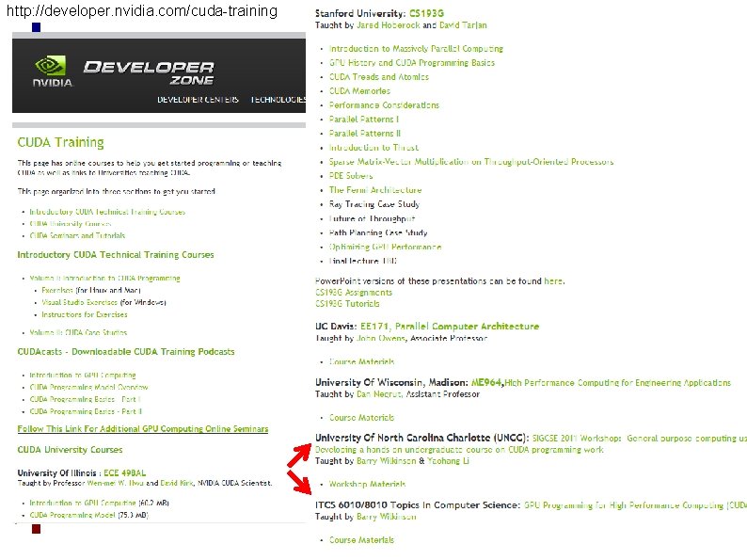The image size is (747, 560).
Task: Select Path Planning Case Study entry
Action: 378,232
